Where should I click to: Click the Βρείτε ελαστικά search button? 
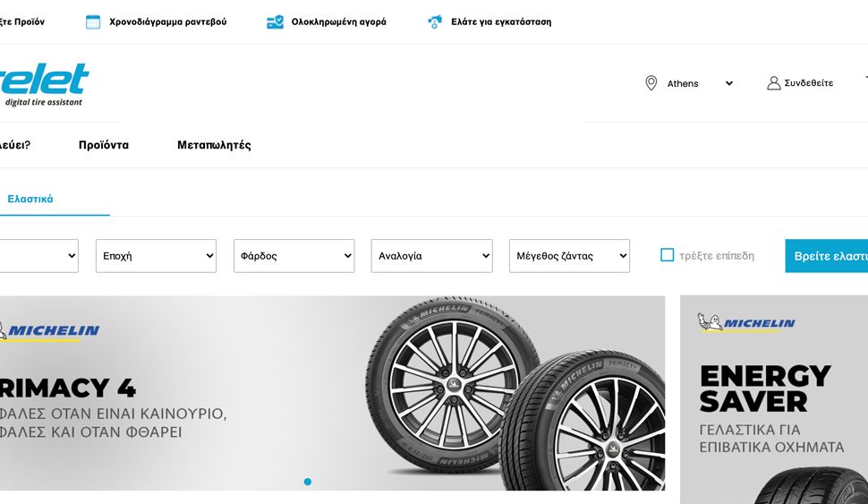pyautogui.click(x=827, y=256)
